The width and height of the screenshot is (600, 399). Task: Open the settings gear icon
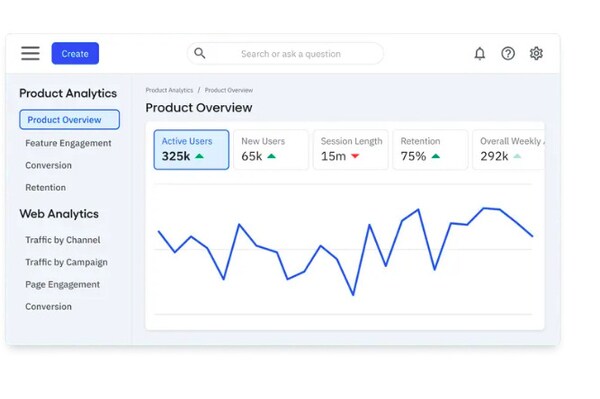[536, 54]
